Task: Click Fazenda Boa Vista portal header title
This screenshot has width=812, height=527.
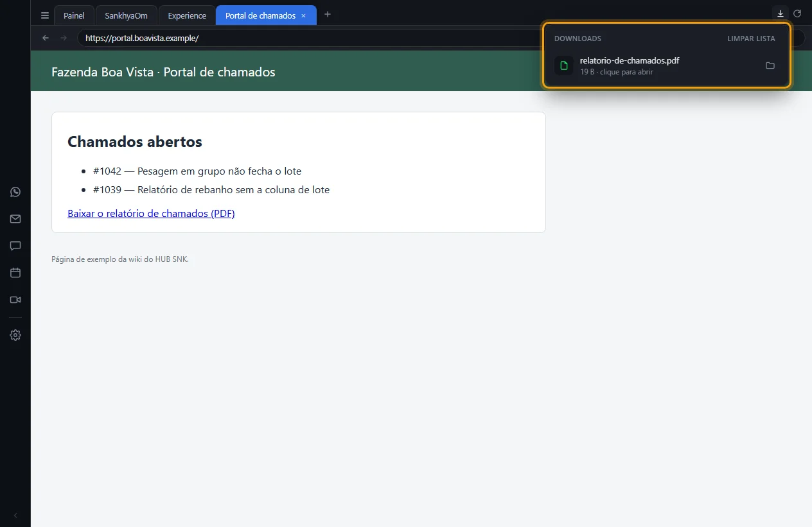Action: pos(163,72)
